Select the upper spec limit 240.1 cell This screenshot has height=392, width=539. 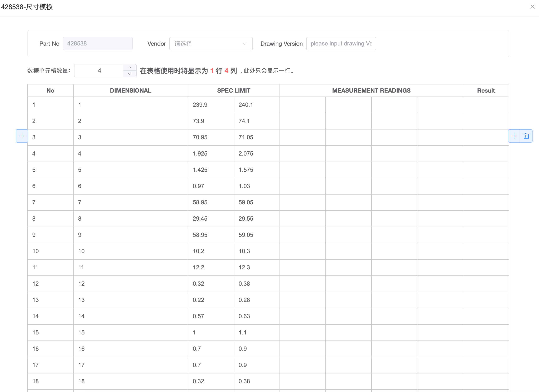coord(256,105)
